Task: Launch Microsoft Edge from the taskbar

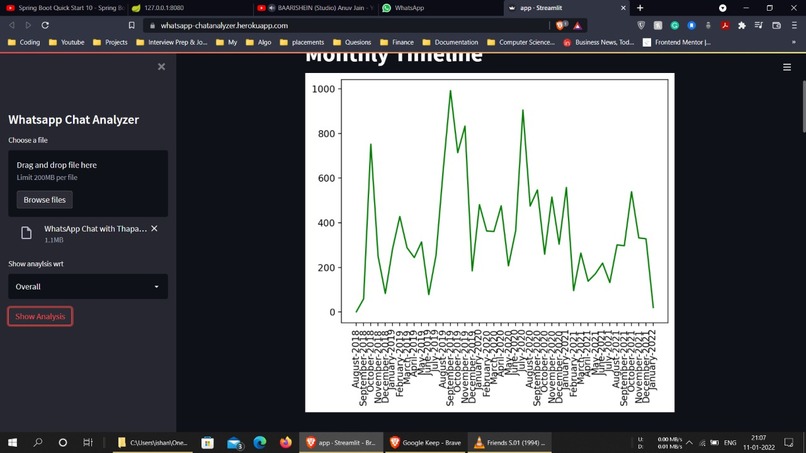Action: tap(260, 442)
